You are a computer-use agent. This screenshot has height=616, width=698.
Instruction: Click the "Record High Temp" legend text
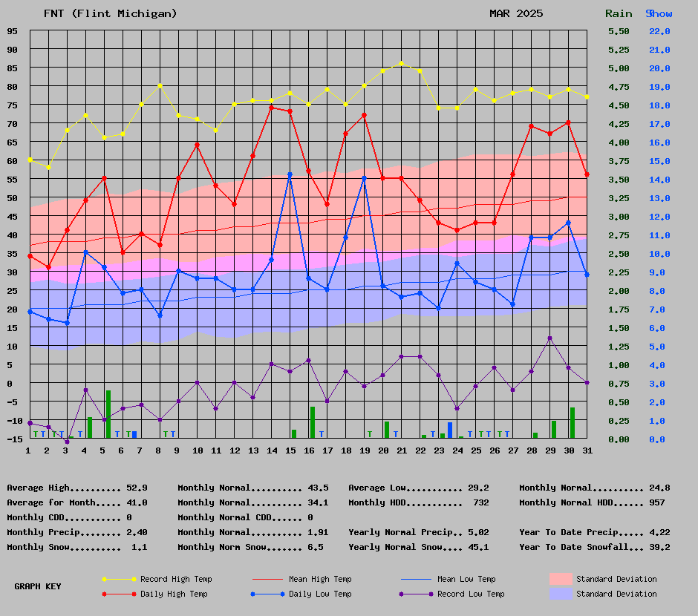pyautogui.click(x=176, y=579)
